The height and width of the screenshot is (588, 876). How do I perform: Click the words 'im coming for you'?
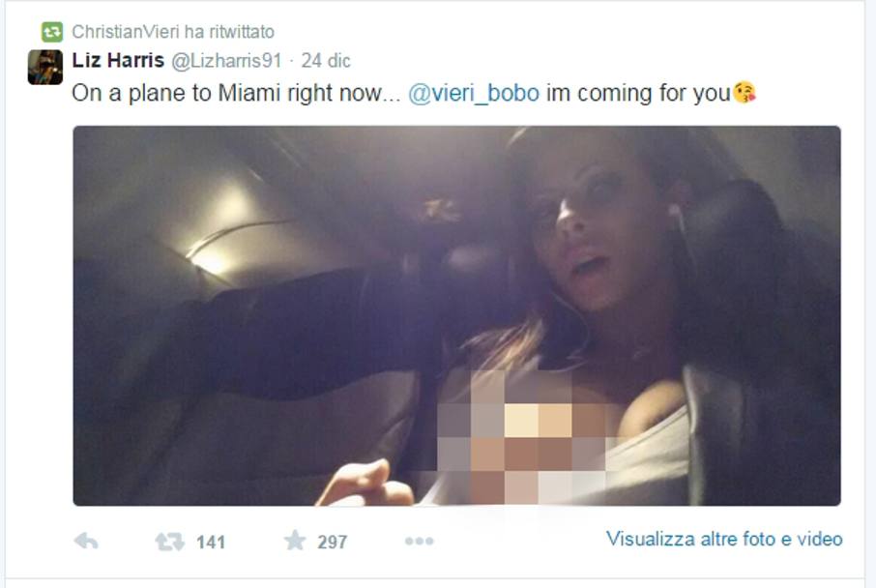(x=638, y=94)
